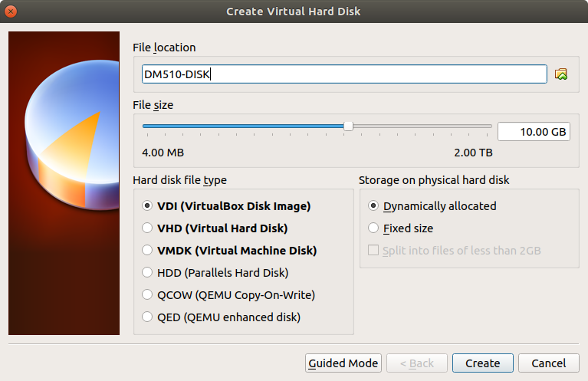Select Dynamically allocated storage
Screen dimensions: 588x381
(432, 206)
